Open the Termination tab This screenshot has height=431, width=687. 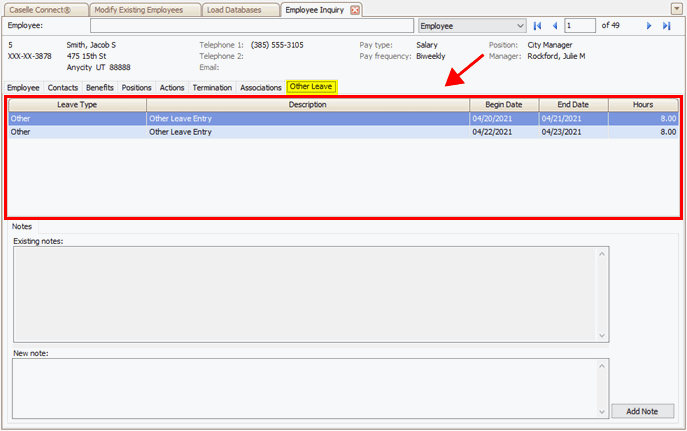(x=212, y=87)
